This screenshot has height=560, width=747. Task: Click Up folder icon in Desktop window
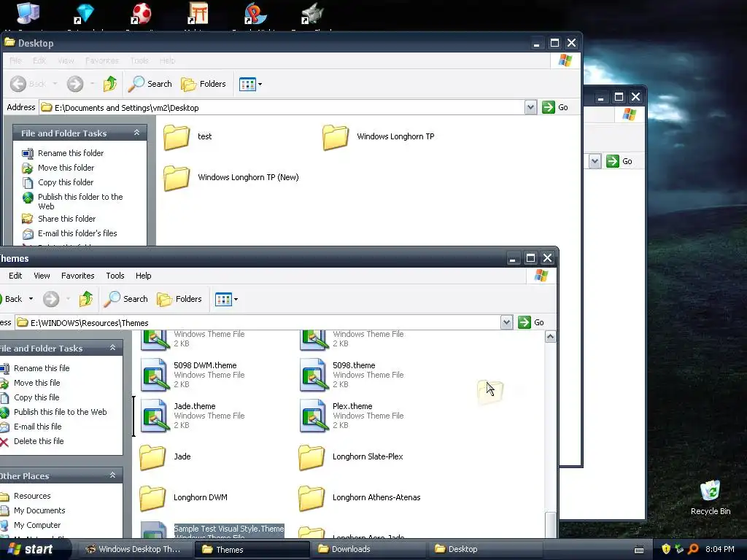point(110,84)
